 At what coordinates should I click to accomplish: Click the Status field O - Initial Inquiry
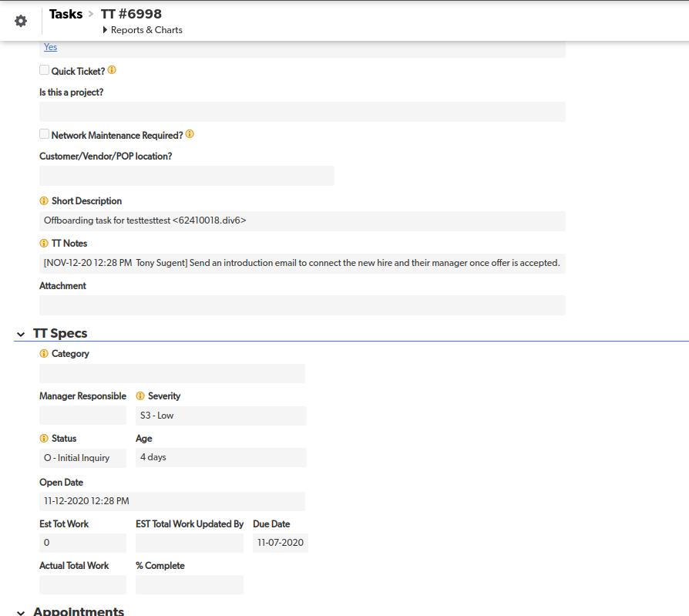(82, 458)
